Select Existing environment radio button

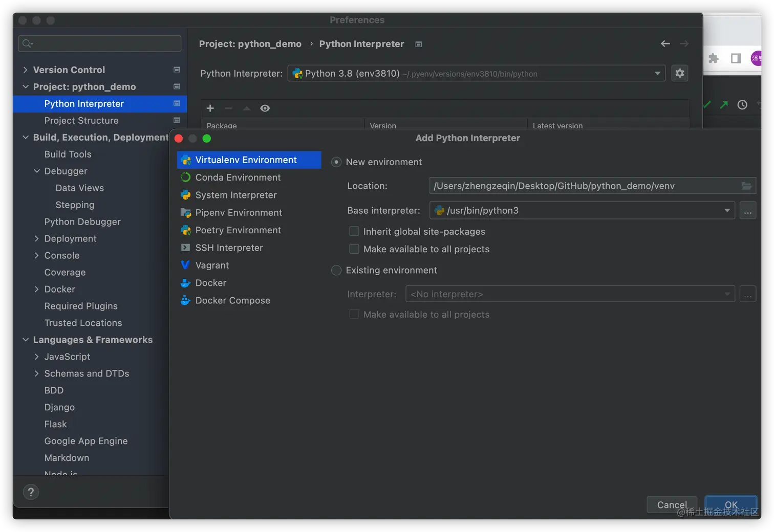336,270
